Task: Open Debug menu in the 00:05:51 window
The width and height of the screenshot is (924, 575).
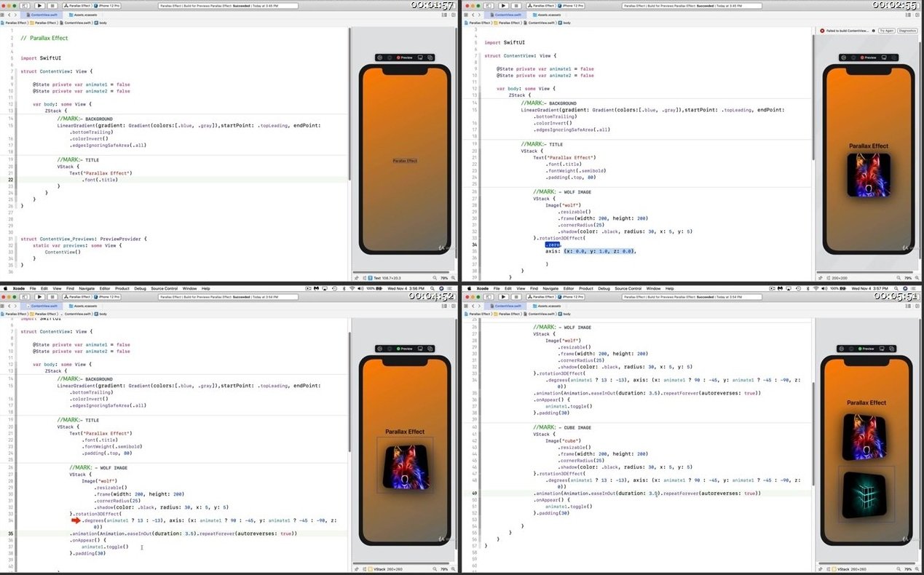Action: pyautogui.click(x=604, y=288)
